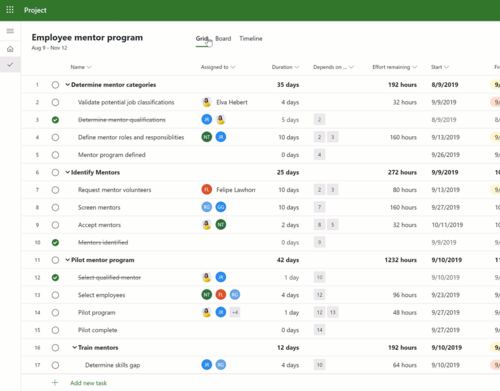Screen dimensions: 500x391
Task: Uncheck completed Mentors identified task
Action: [55, 242]
